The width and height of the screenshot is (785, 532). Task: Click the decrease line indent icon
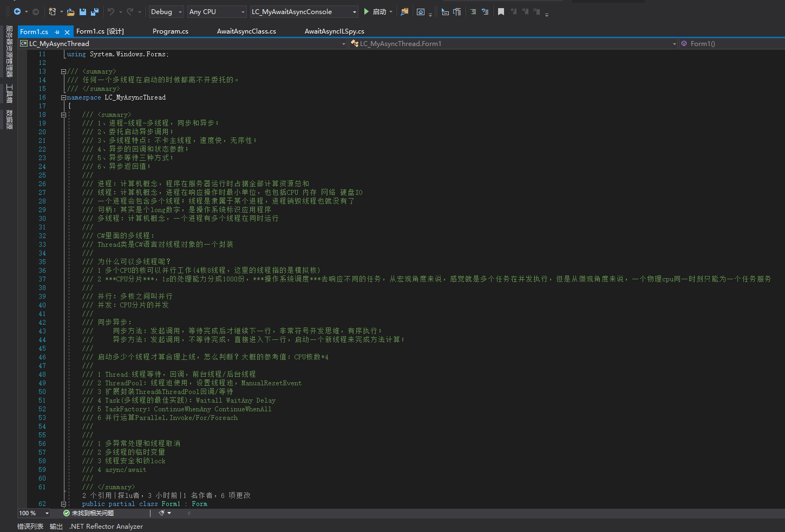[x=445, y=11]
